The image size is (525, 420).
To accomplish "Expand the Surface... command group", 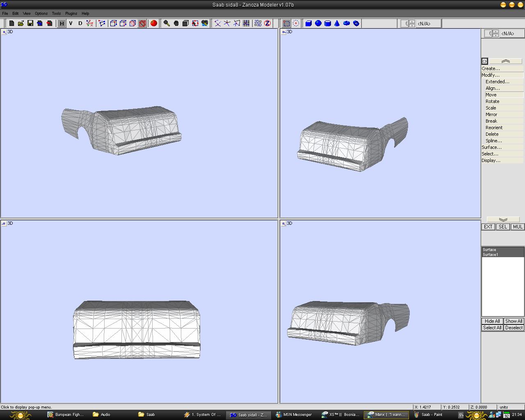I will pos(491,147).
